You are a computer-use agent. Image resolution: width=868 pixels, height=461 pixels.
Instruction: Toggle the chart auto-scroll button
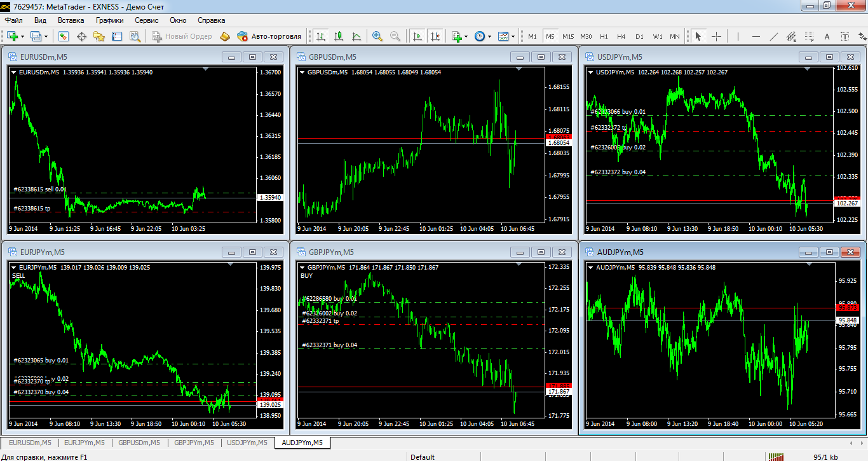(417, 36)
